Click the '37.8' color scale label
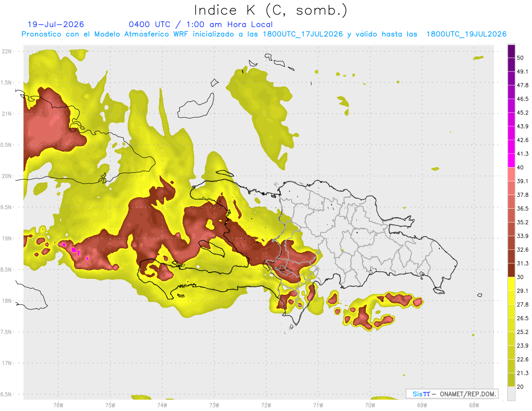Screen dimensions: 532x411 point(522,195)
